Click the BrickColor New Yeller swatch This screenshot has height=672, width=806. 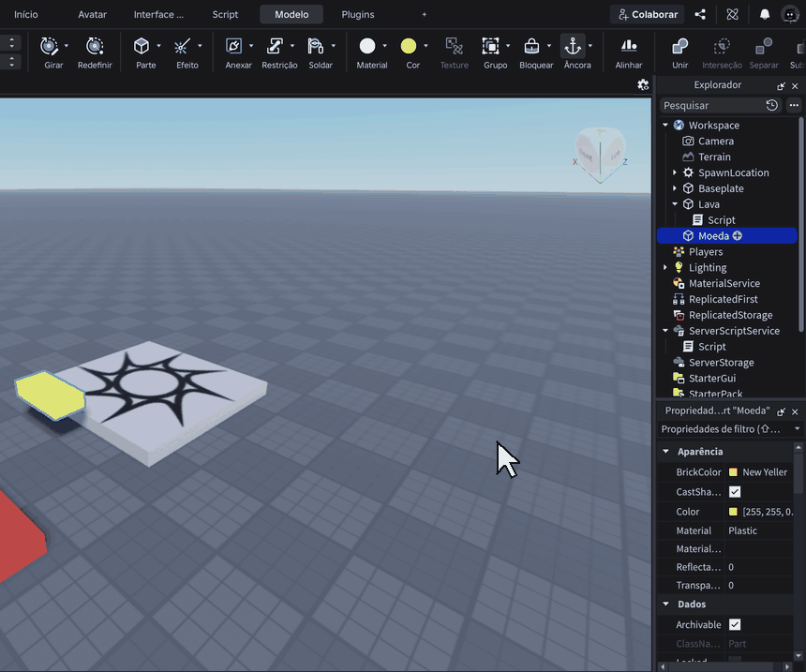[x=734, y=472]
